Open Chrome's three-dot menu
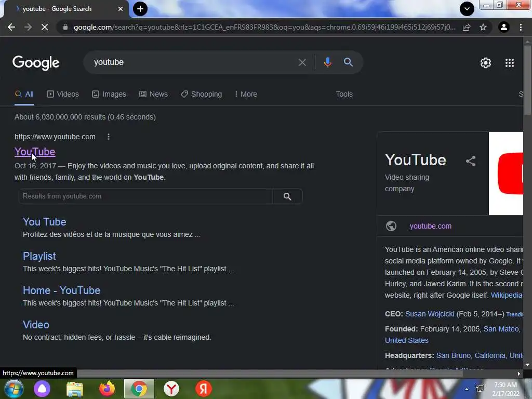Image resolution: width=532 pixels, height=399 pixels. (521, 27)
